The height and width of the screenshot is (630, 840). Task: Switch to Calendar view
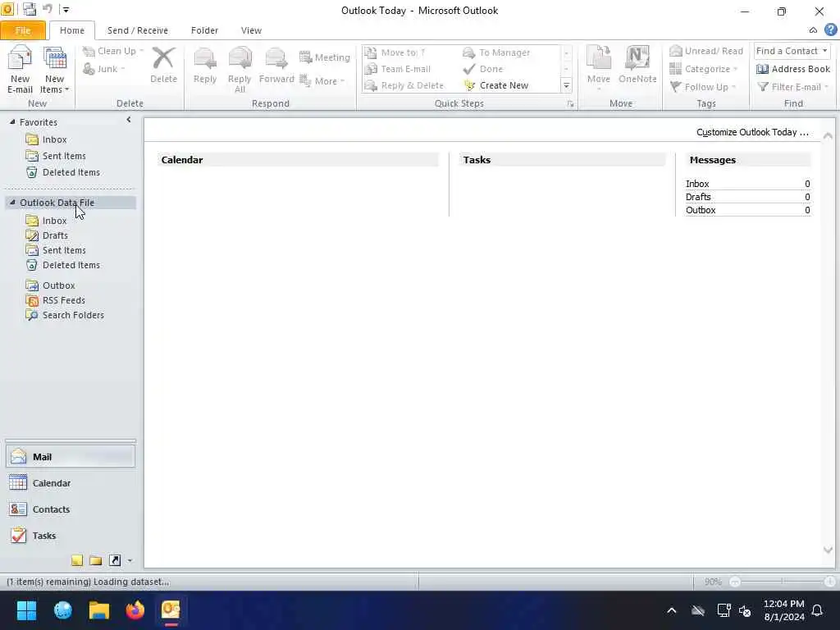pos(71,483)
